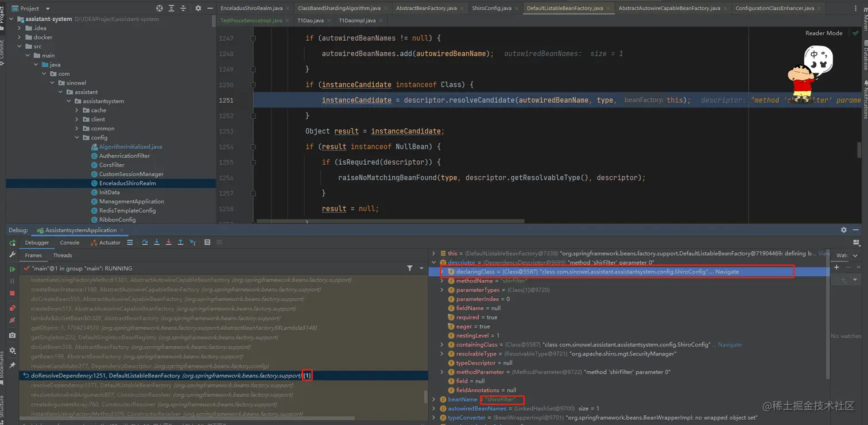
Task: Collapse the descriptor variable node
Action: pyautogui.click(x=434, y=262)
